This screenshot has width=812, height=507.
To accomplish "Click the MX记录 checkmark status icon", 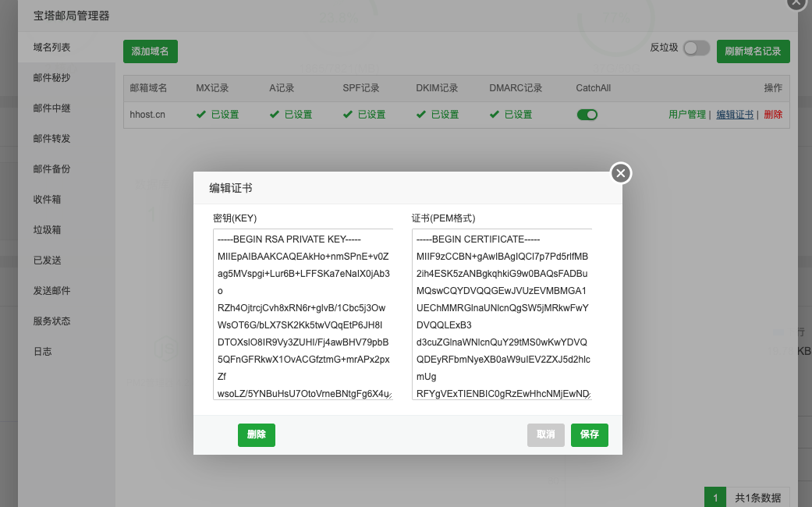I will [x=201, y=115].
